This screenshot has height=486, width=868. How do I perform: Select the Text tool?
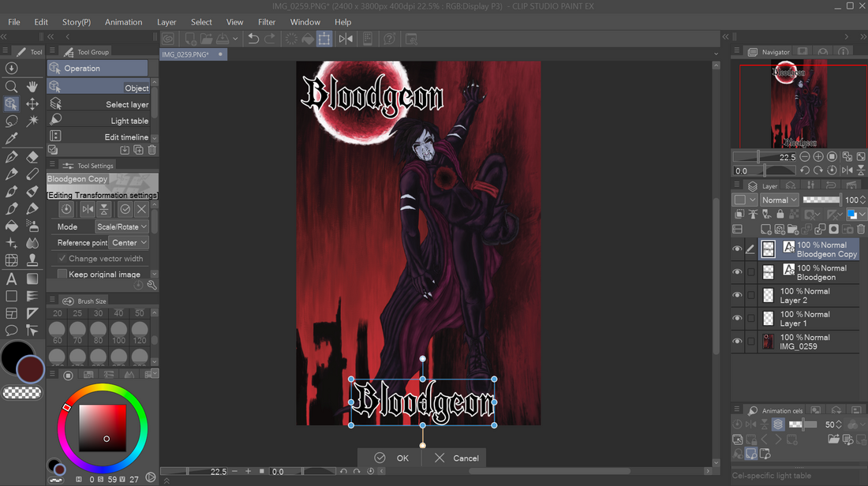pos(11,279)
